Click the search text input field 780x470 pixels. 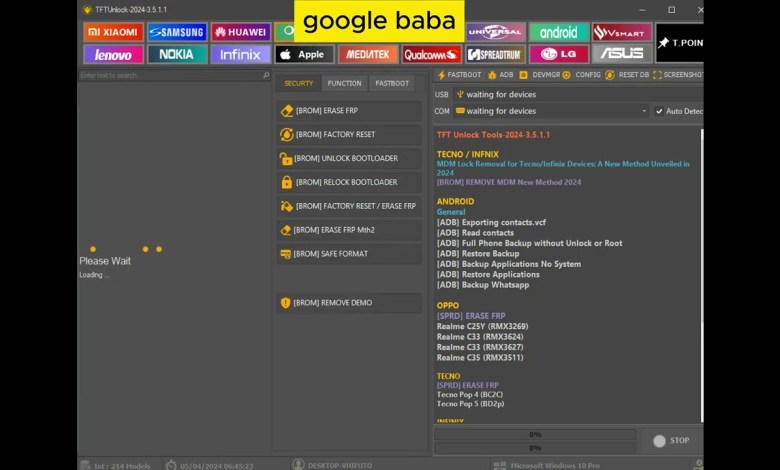tap(170, 76)
